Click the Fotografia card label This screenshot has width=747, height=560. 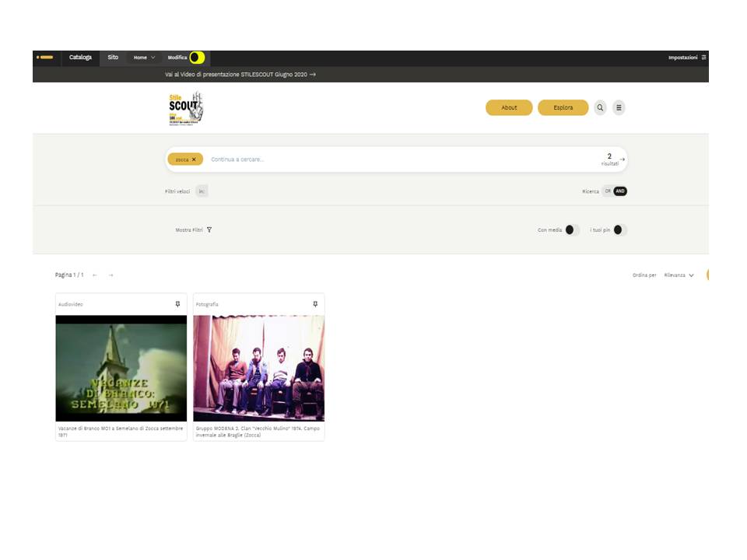tap(207, 304)
